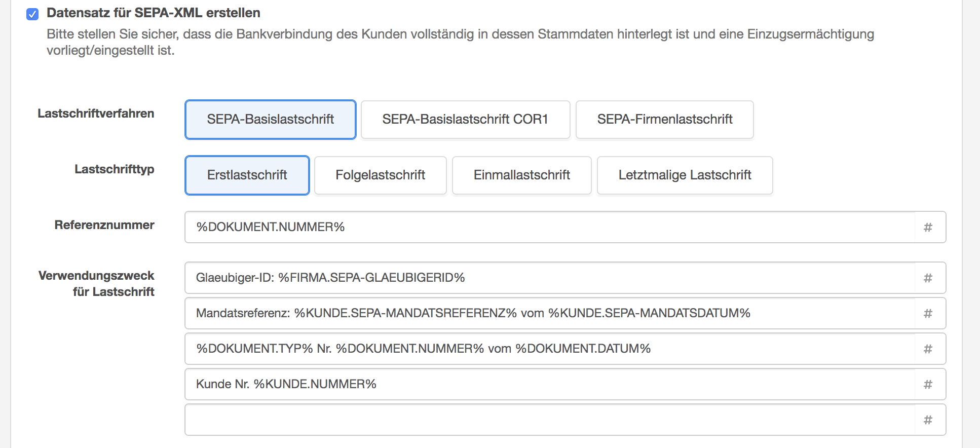Click the %DOKUMENT.TYP% Nr. text field
The height and width of the screenshot is (448, 980).
pos(550,349)
